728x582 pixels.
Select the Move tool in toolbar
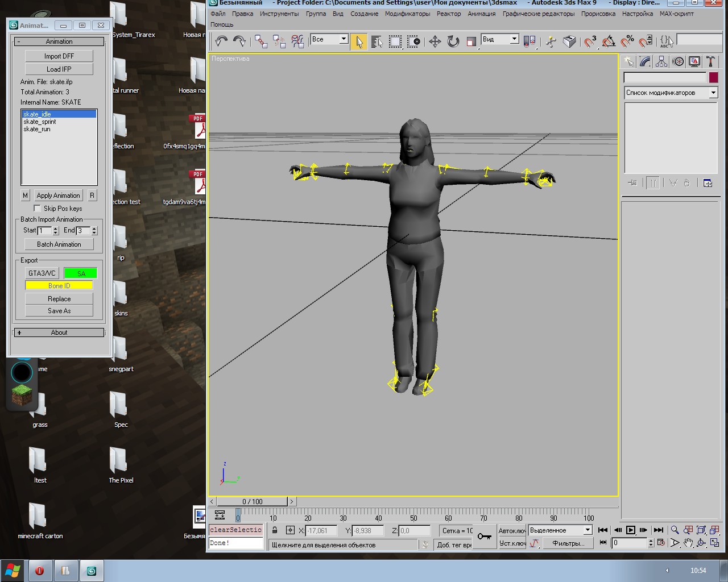click(435, 41)
